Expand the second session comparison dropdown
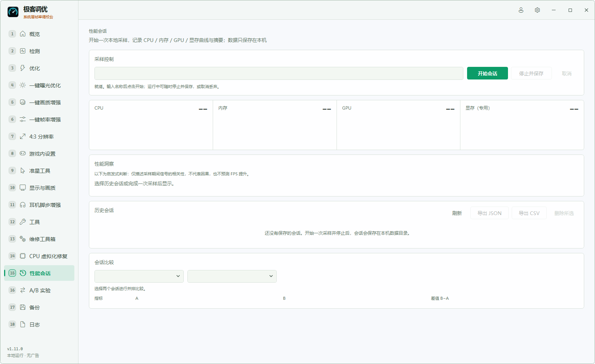This screenshot has height=364, width=595. [x=232, y=276]
